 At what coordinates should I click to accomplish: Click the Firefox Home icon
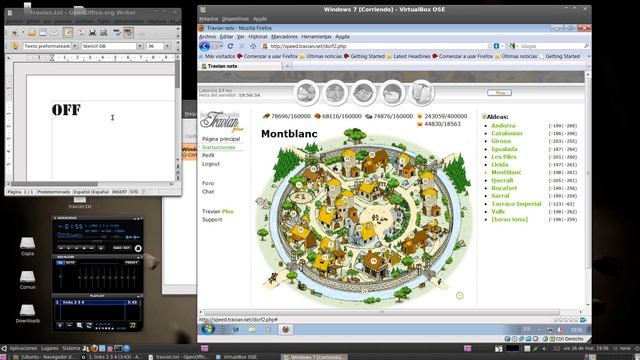253,46
